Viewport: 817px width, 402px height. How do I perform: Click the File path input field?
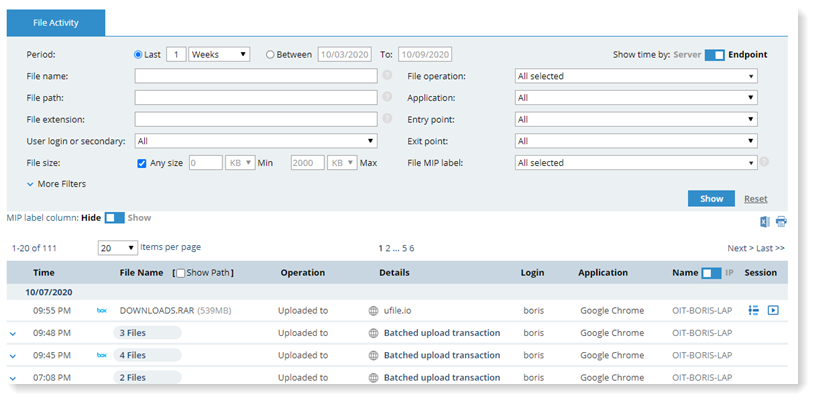click(256, 97)
